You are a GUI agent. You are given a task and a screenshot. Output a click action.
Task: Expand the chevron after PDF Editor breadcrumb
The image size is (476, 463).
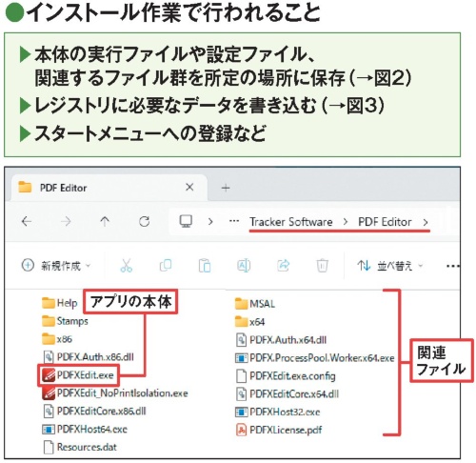click(426, 222)
